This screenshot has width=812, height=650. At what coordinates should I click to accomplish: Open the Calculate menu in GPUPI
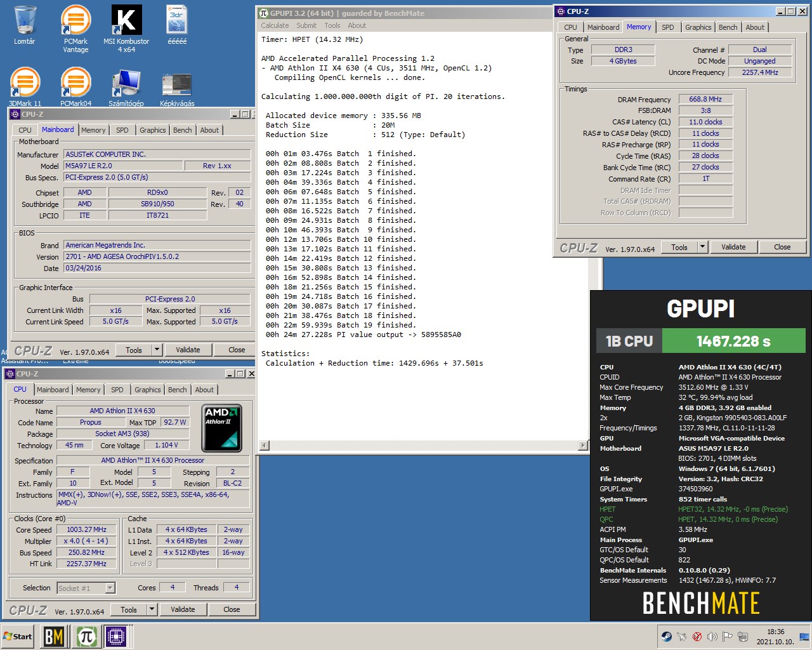(275, 25)
